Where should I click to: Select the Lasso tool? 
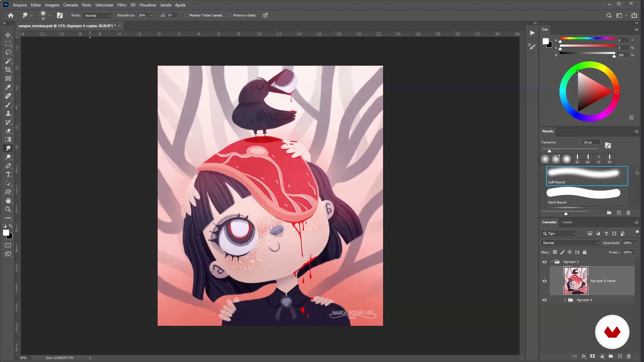8,52
